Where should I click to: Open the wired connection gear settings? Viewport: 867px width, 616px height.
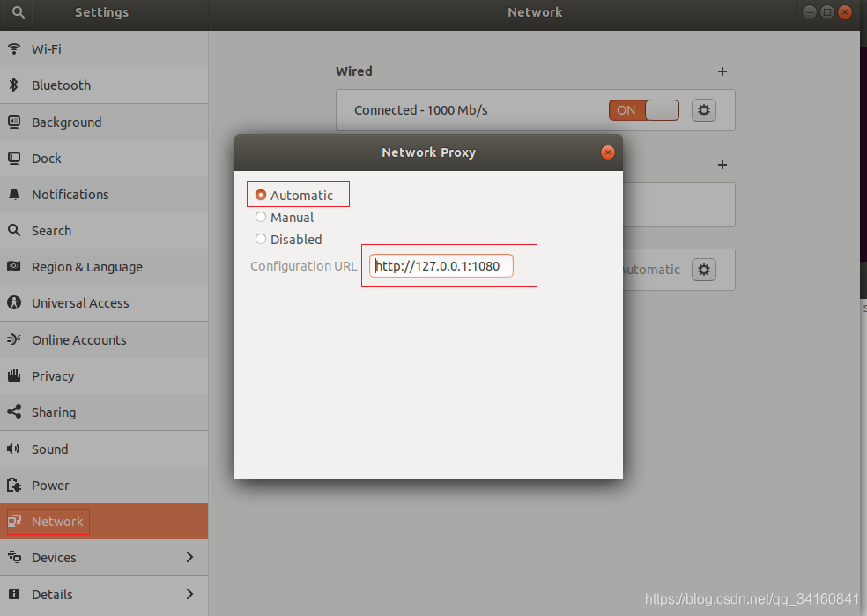(703, 109)
